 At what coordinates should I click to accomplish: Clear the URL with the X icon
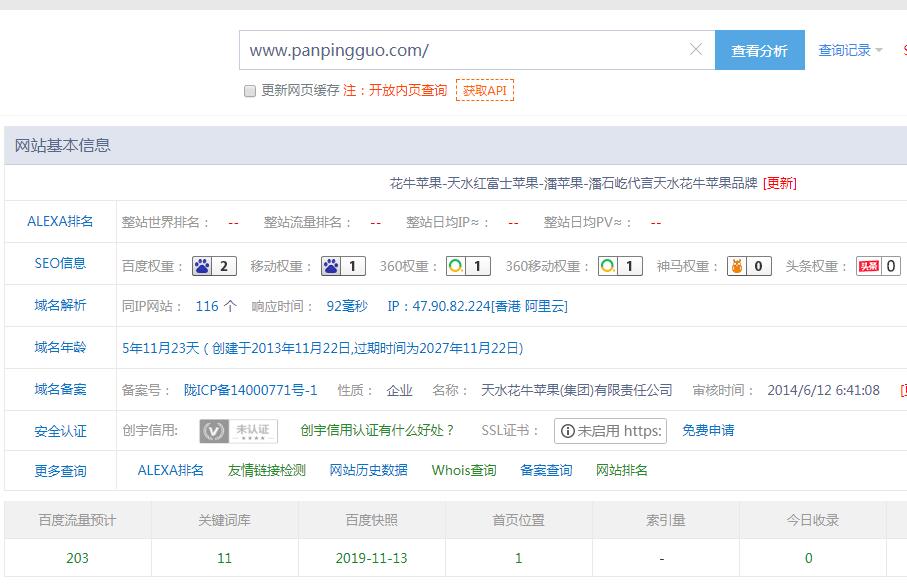coord(696,48)
